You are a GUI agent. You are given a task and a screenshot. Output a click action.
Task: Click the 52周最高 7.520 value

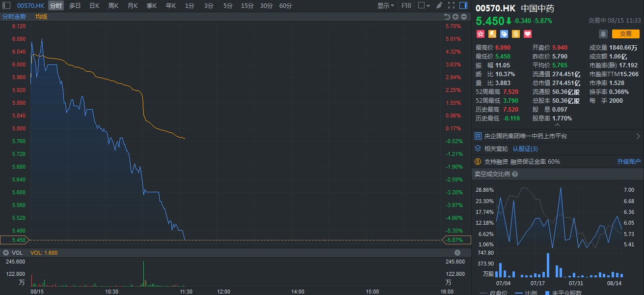510,92
